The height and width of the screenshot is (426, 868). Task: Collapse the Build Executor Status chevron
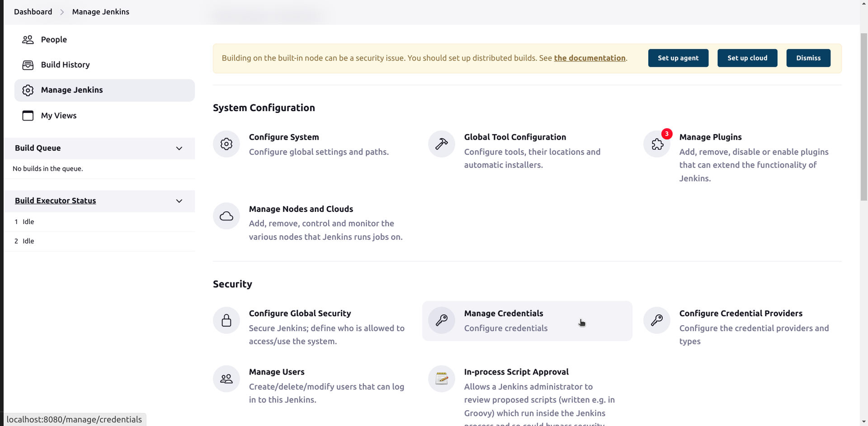(x=179, y=201)
